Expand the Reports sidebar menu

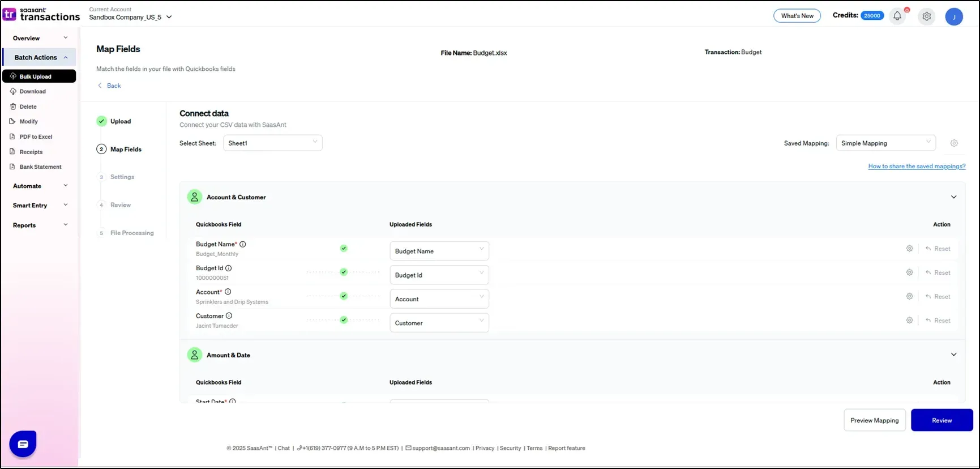coord(40,225)
